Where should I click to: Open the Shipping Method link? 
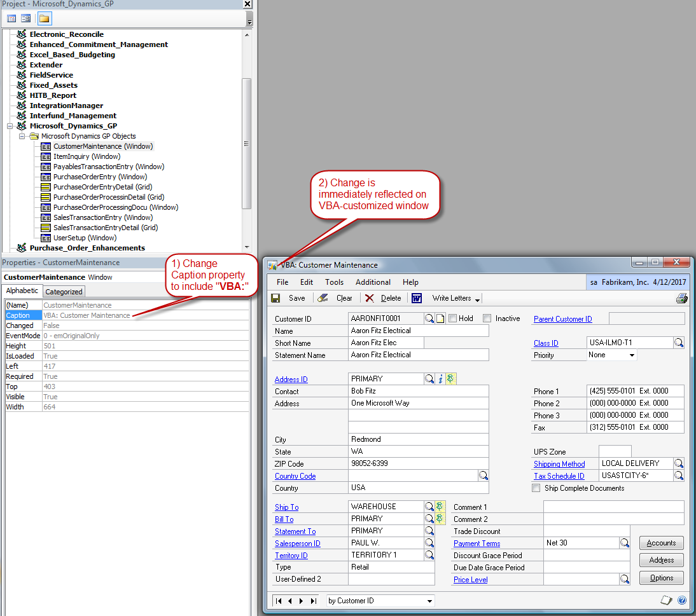[x=559, y=464]
